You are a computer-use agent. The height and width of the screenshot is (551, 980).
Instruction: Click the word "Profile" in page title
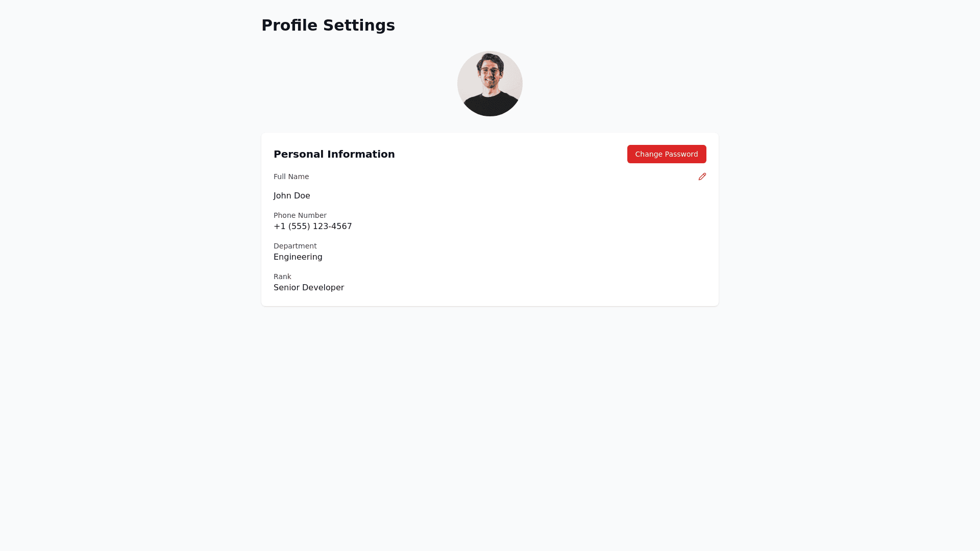289,26
